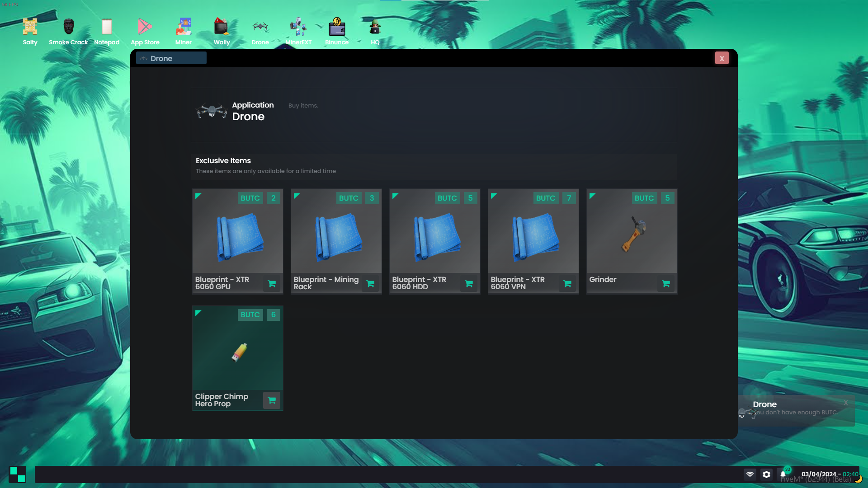Click the 'Exclusive Items' heading
The image size is (868, 488).
(223, 160)
